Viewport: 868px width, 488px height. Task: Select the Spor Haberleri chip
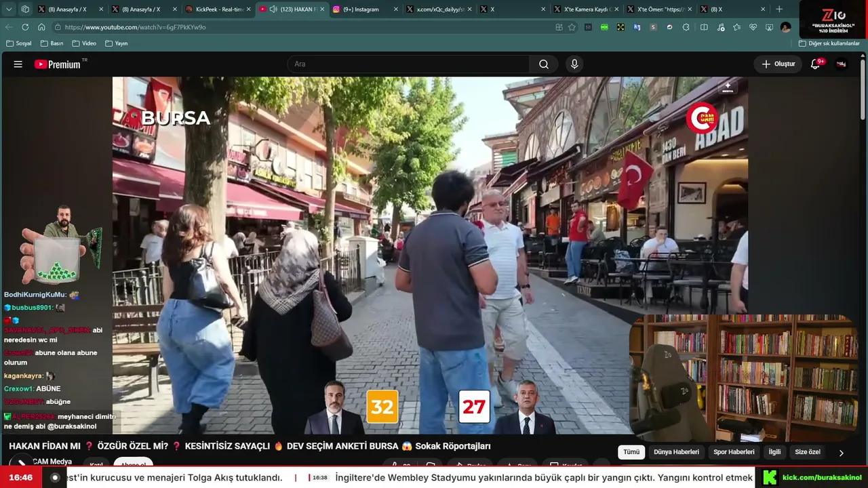coord(734,452)
